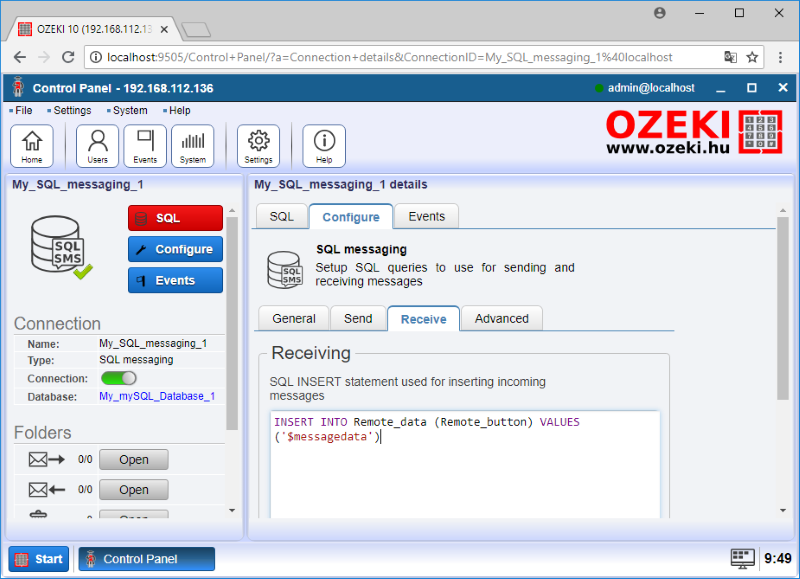The height and width of the screenshot is (579, 800).
Task: Click the browser address bar URL
Action: (x=389, y=57)
